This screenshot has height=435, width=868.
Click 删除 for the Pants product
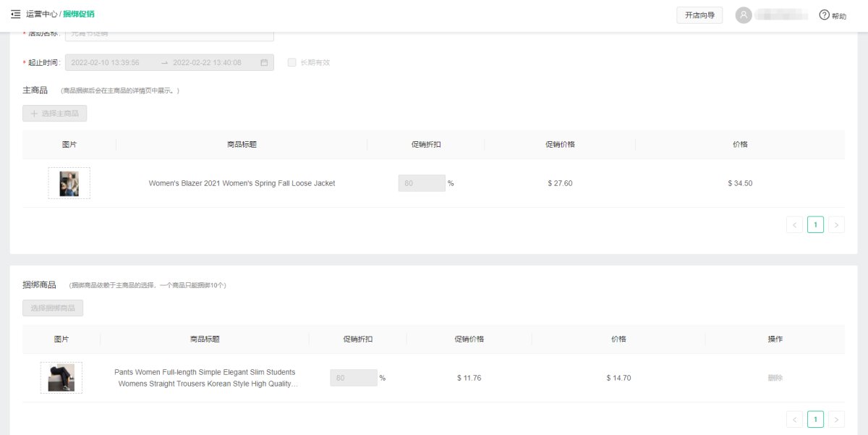(x=775, y=378)
